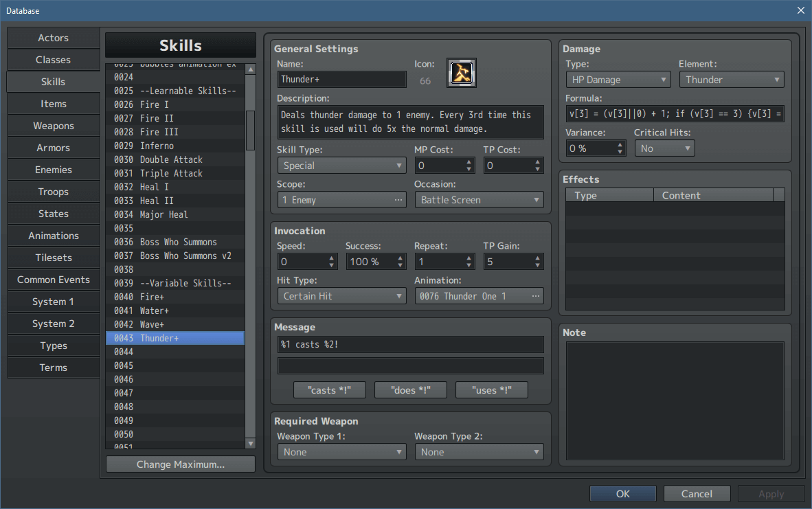Switch to the Enemies category
Viewport: 812px width, 509px height.
click(x=53, y=170)
